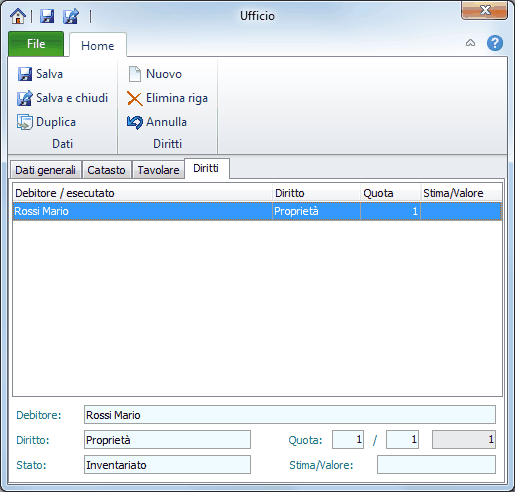Collapse the ribbon with the arrow icon
The width and height of the screenshot is (515, 492).
(470, 43)
